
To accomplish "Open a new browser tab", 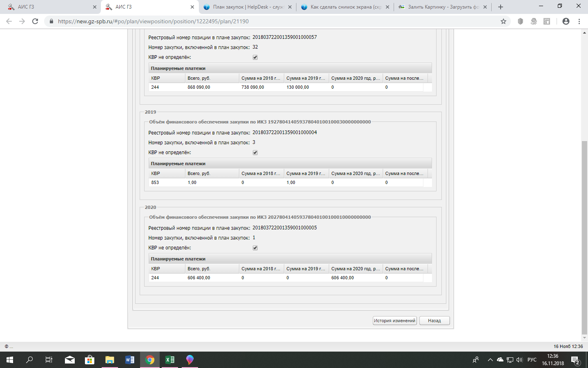I will click(501, 7).
